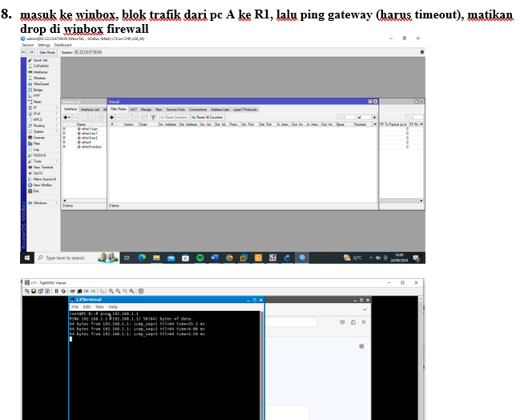Open Spotify from taskbar

(200, 258)
